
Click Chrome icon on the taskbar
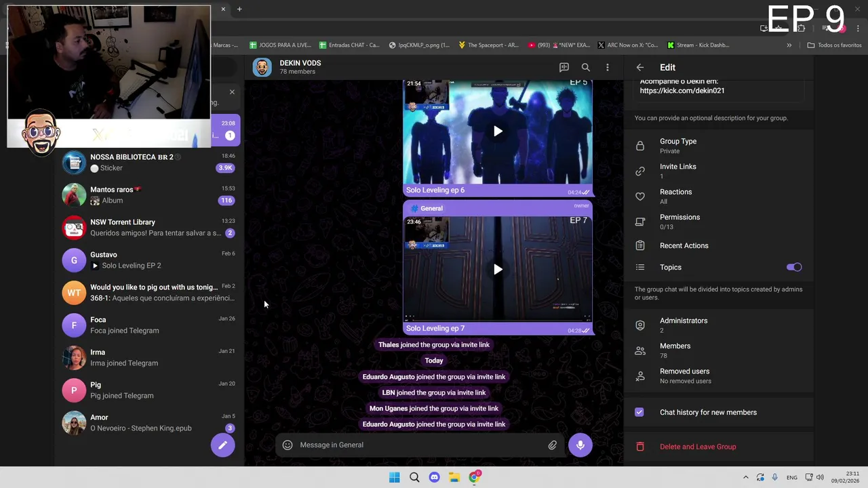pos(475,477)
